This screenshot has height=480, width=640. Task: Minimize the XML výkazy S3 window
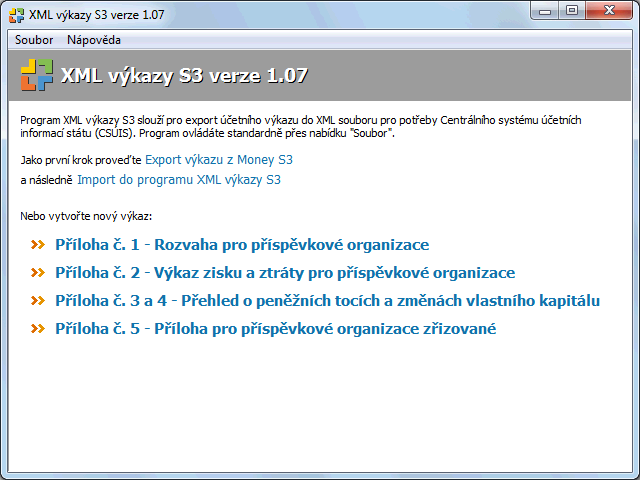pos(546,10)
